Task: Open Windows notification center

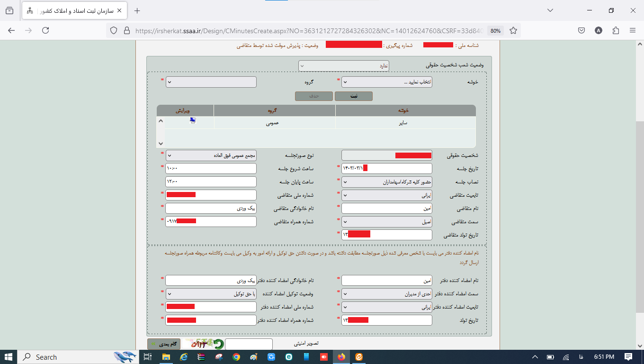Action: pos(628,357)
